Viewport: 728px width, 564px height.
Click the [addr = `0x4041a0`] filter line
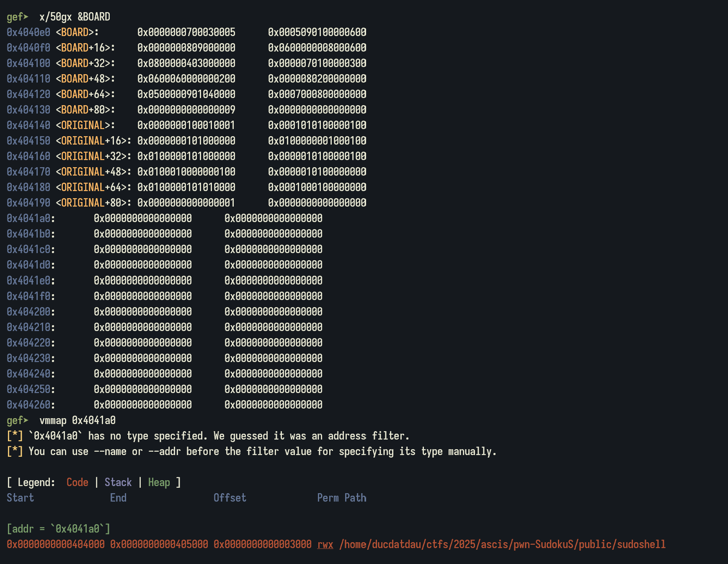point(58,529)
